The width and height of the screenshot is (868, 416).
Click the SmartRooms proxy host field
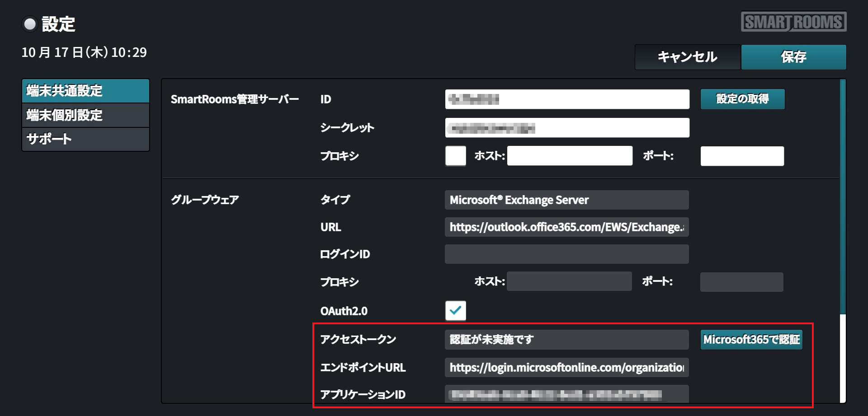(x=570, y=156)
